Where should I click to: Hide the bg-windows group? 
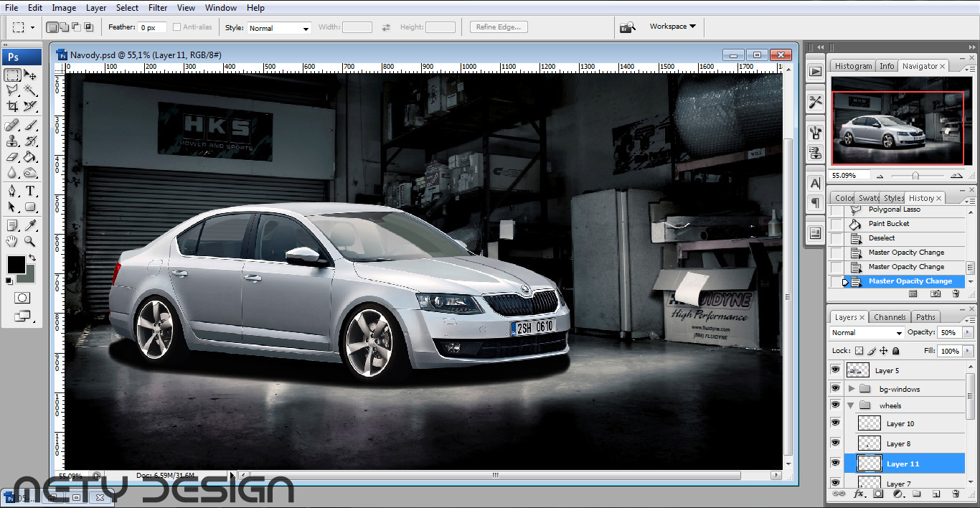[x=835, y=388]
